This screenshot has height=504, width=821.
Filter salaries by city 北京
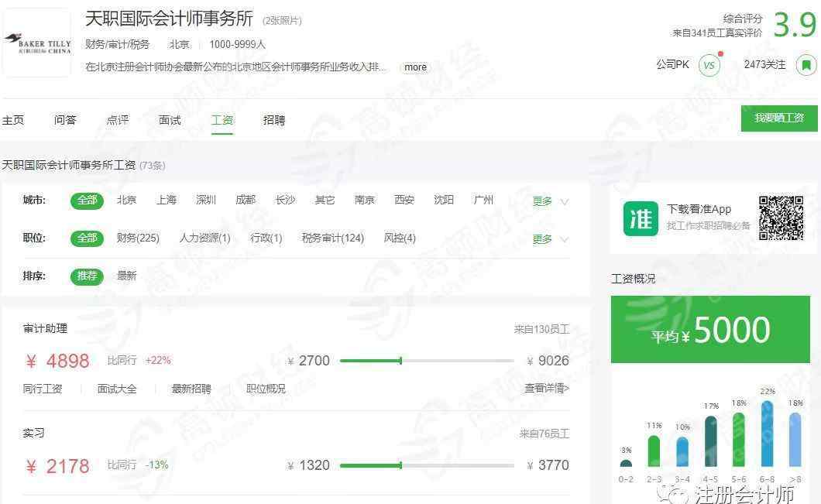[127, 200]
